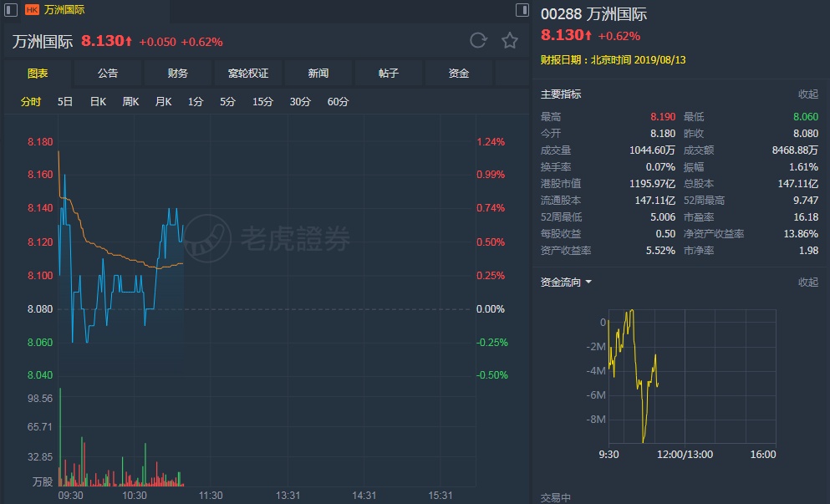Switch to the 公告 tab
This screenshot has width=830, height=504.
tap(108, 74)
